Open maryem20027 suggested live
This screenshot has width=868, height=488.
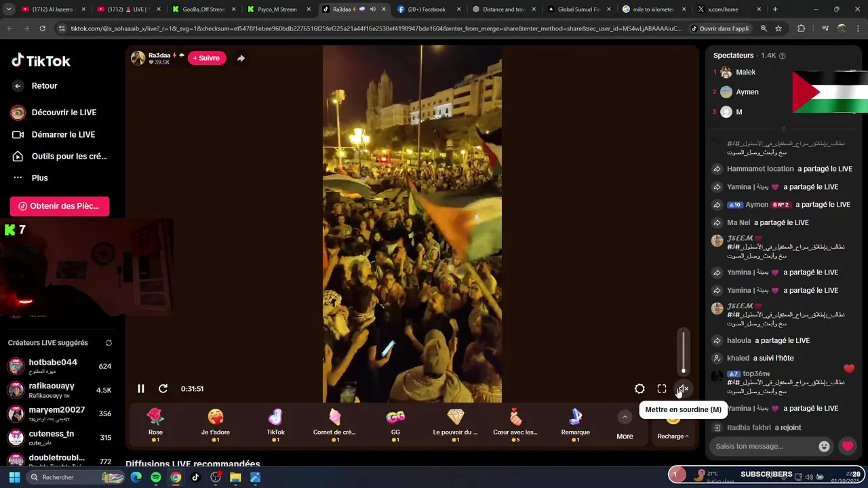tap(60, 413)
